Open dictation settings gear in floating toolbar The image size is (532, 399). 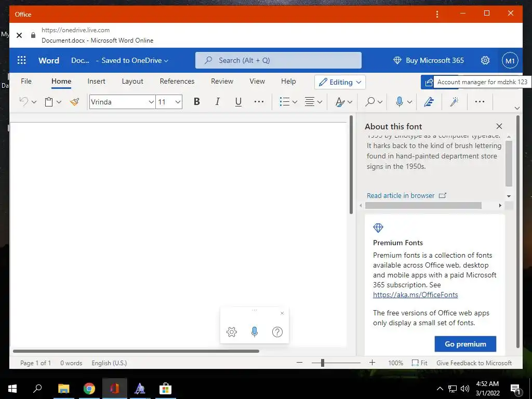(232, 332)
